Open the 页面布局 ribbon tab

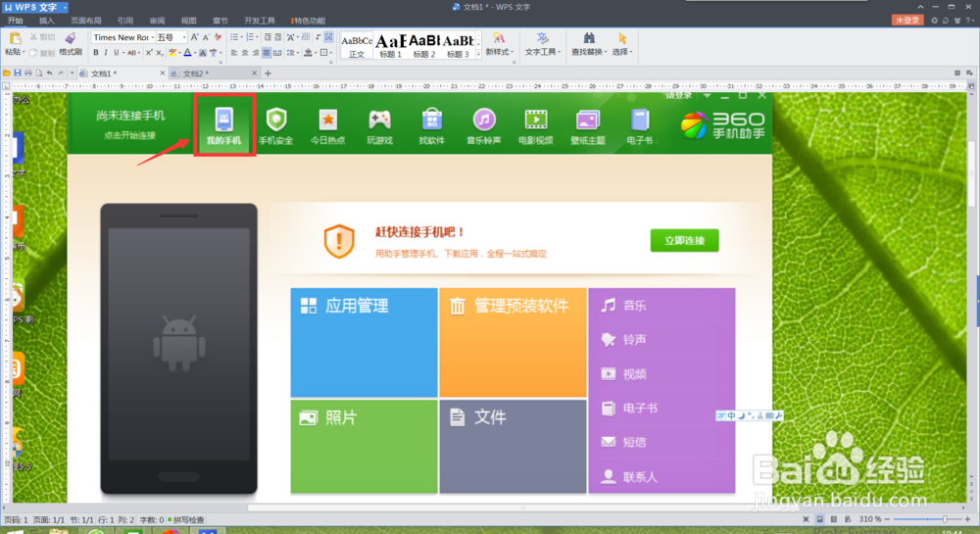pos(86,21)
